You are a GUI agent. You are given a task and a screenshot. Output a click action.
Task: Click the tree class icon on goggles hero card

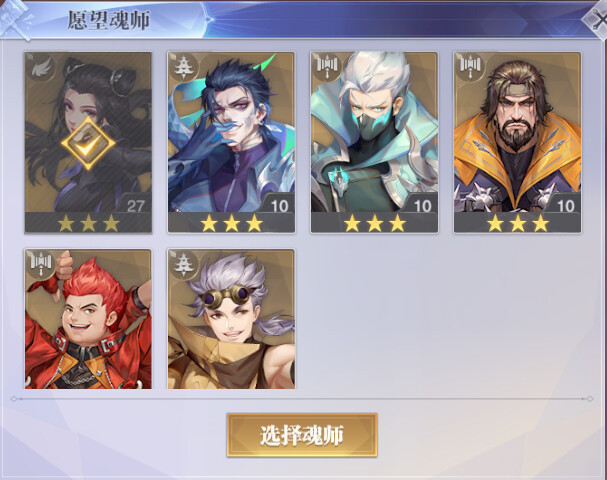coord(185,264)
